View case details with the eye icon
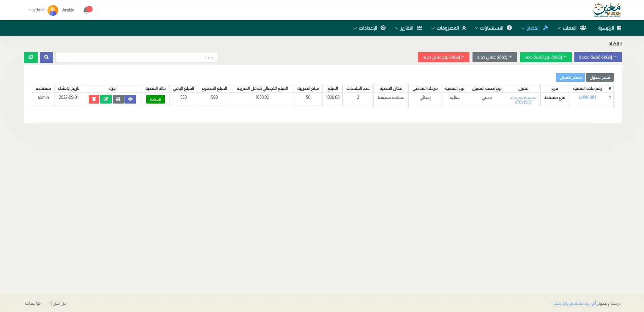Viewport: 644px width, 312px height. 130,99
